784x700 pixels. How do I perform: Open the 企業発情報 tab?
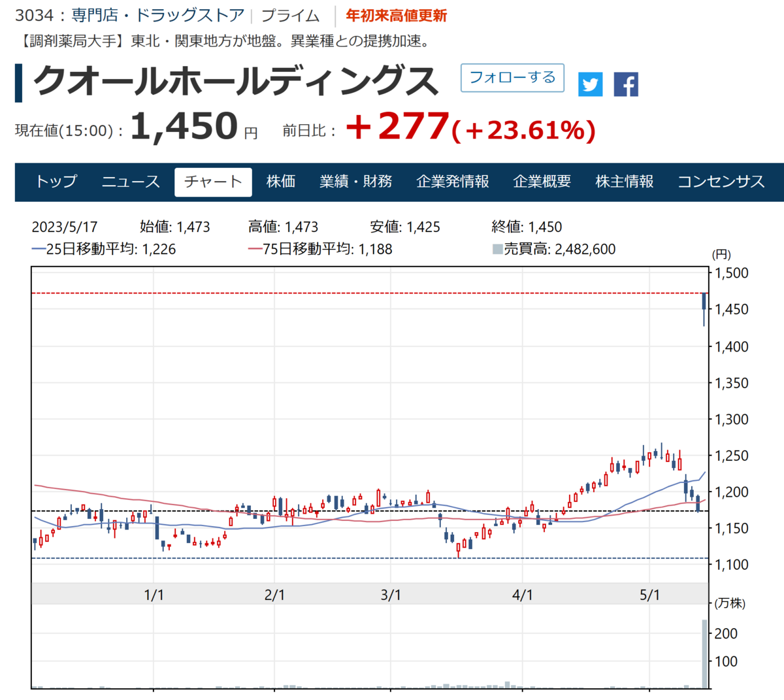453,182
